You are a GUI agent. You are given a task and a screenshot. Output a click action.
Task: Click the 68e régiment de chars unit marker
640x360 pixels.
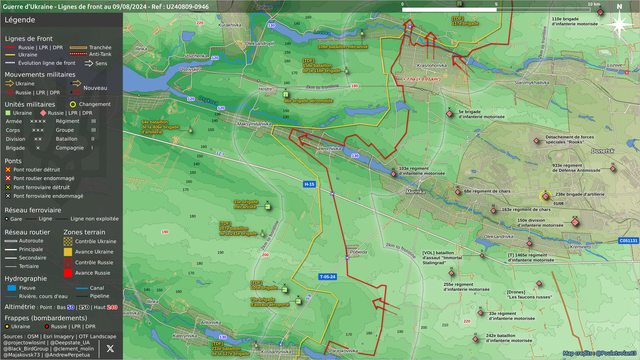pyautogui.click(x=458, y=192)
